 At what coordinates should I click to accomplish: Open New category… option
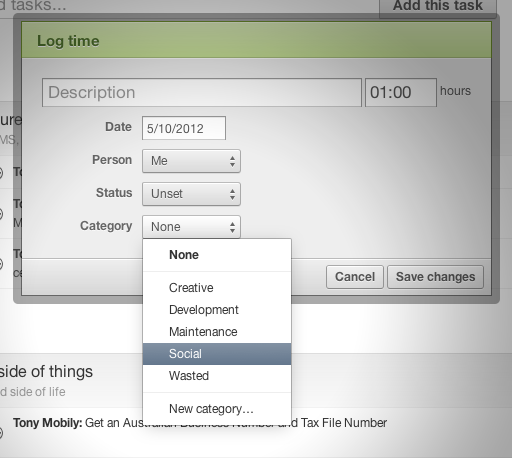click(217, 409)
